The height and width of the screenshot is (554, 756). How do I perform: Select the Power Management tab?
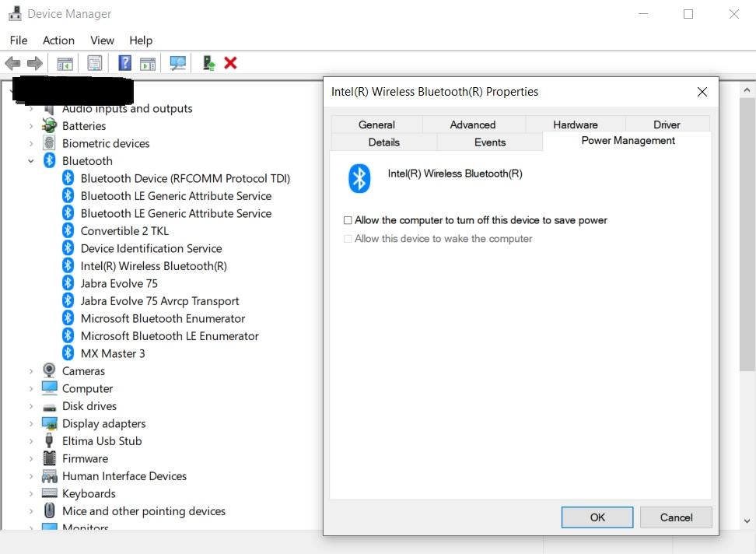[x=628, y=141]
